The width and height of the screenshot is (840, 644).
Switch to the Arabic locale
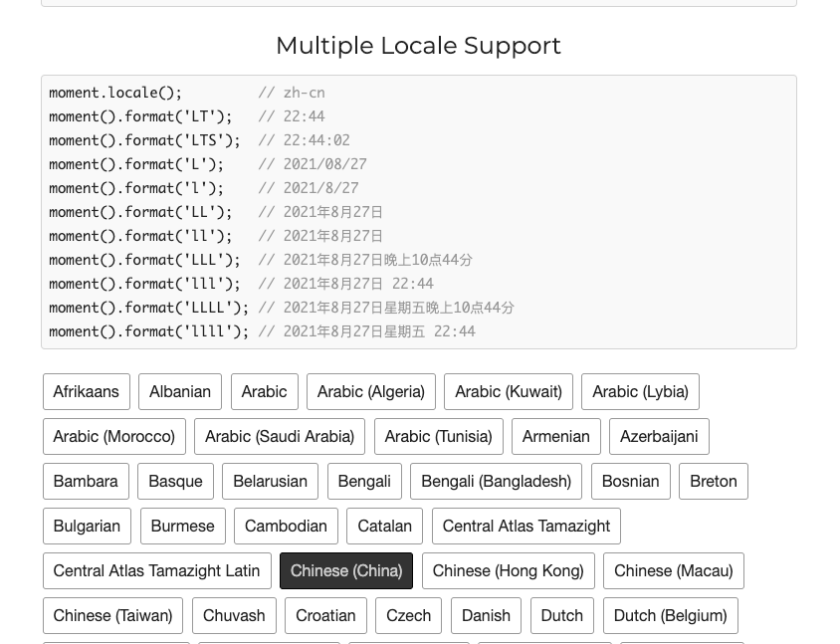pos(264,391)
